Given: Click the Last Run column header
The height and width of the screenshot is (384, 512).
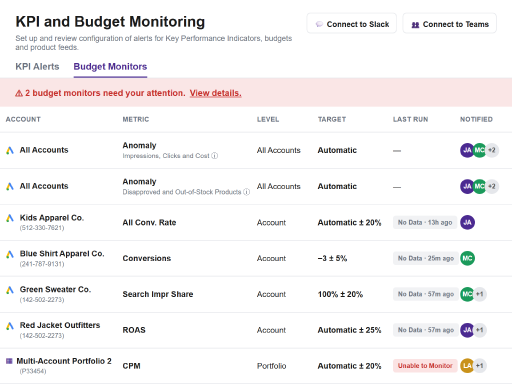Looking at the screenshot, I should (410, 119).
